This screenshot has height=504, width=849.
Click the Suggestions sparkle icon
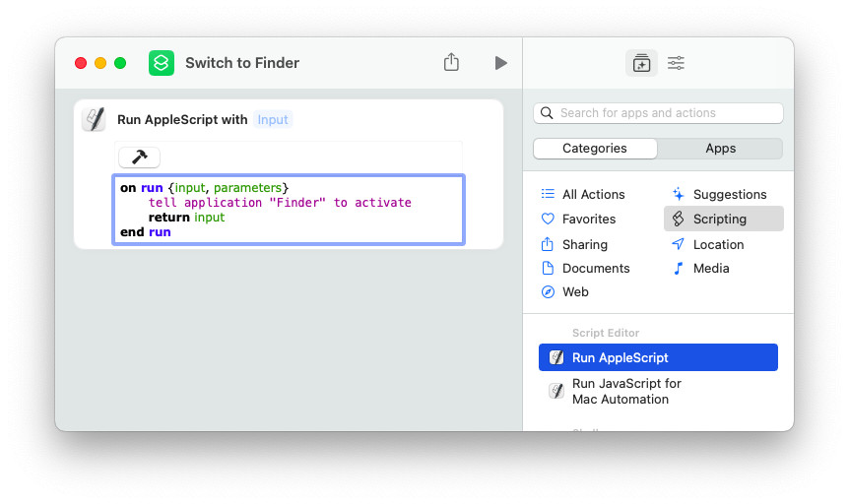click(x=678, y=194)
